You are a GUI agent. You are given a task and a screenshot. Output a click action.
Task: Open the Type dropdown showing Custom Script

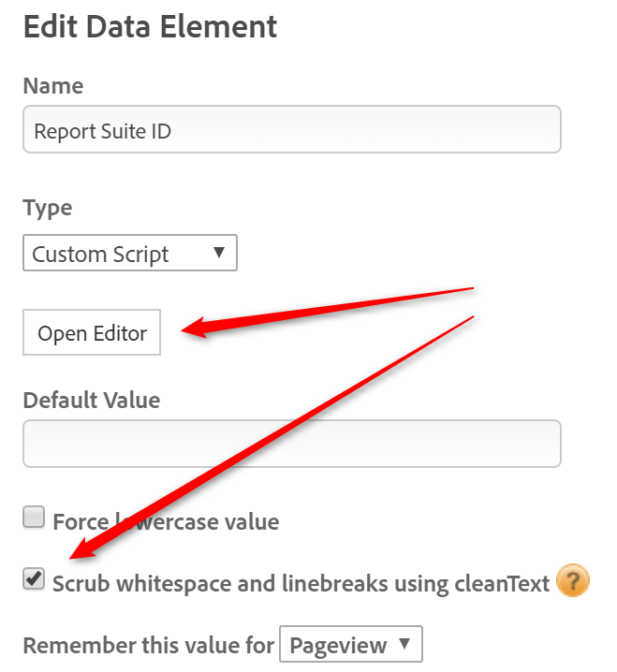point(128,254)
